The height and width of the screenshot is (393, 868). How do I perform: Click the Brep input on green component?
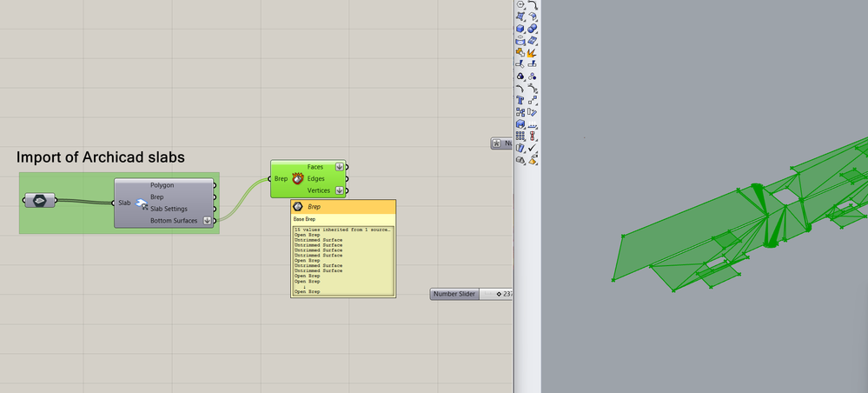tap(281, 178)
